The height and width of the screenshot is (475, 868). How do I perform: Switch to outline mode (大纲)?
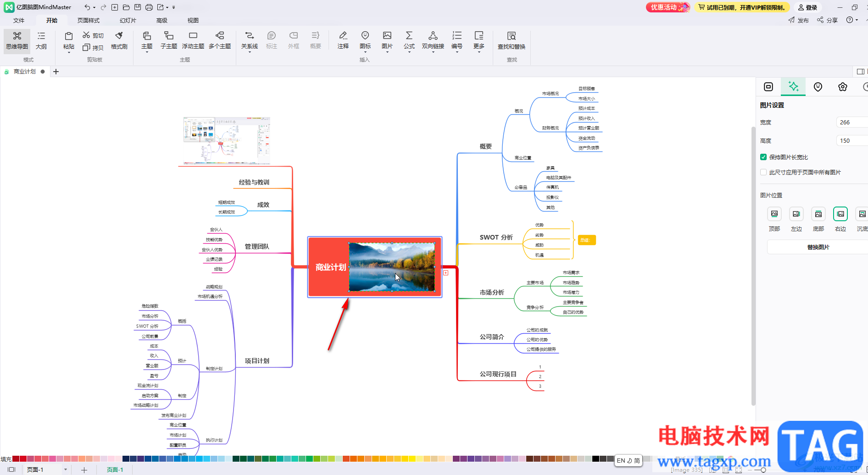pyautogui.click(x=41, y=41)
